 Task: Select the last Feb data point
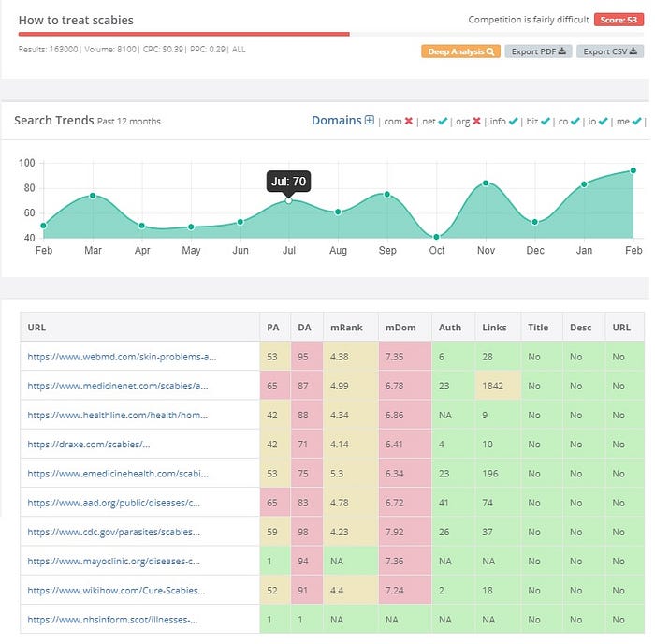pyautogui.click(x=633, y=170)
